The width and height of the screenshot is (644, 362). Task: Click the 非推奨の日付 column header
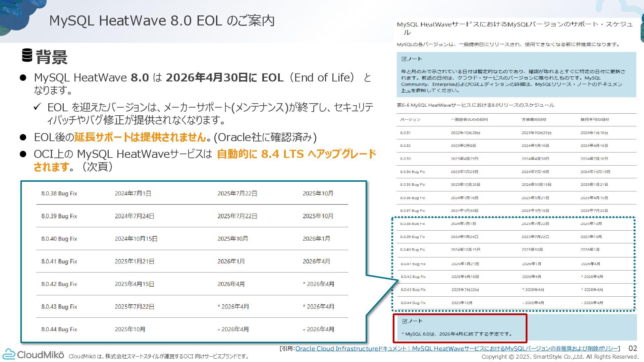pyautogui.click(x=534, y=120)
